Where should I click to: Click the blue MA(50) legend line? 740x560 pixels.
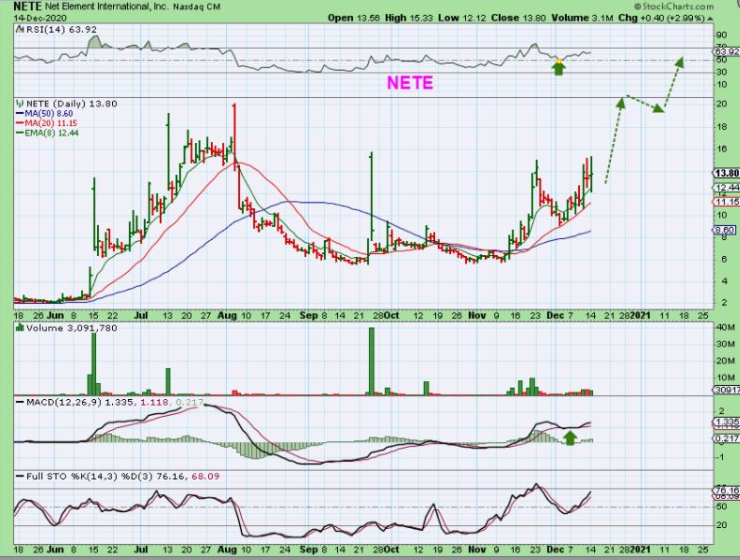pyautogui.click(x=20, y=114)
